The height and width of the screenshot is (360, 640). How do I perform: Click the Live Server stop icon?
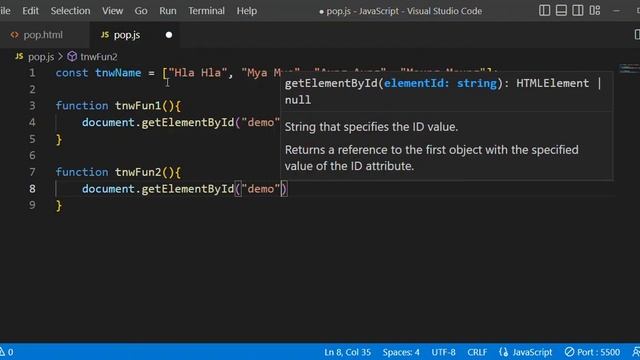pos(569,352)
